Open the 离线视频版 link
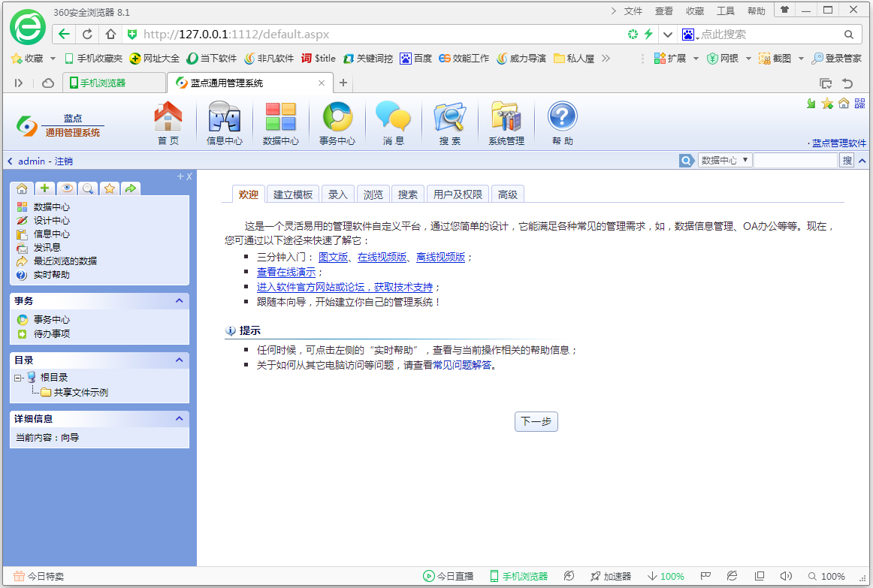This screenshot has width=873, height=588. pos(440,257)
